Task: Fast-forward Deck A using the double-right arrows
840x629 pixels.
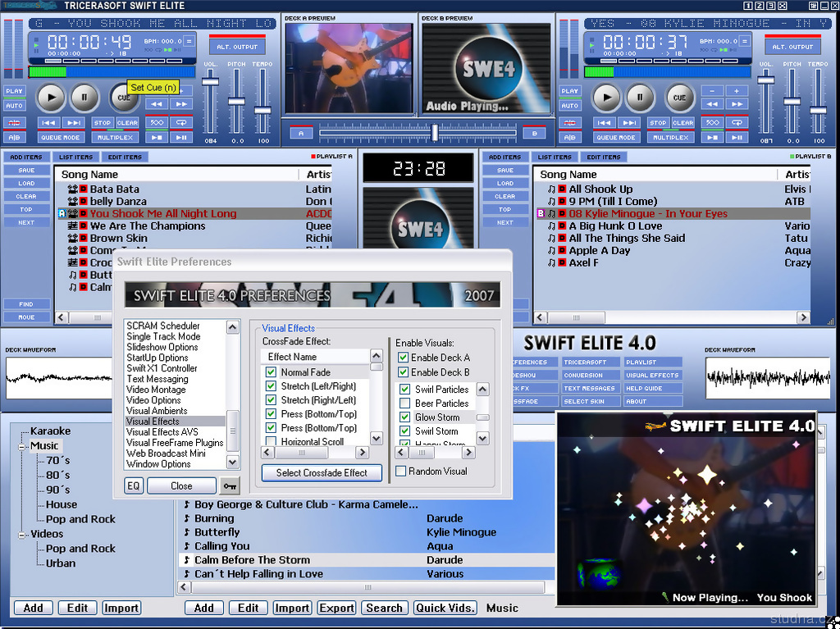Action: [x=181, y=104]
